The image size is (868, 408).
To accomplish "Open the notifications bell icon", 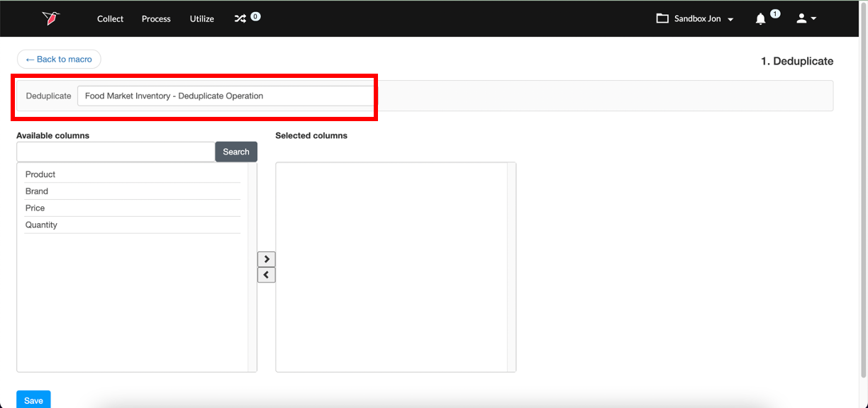I will [x=760, y=19].
